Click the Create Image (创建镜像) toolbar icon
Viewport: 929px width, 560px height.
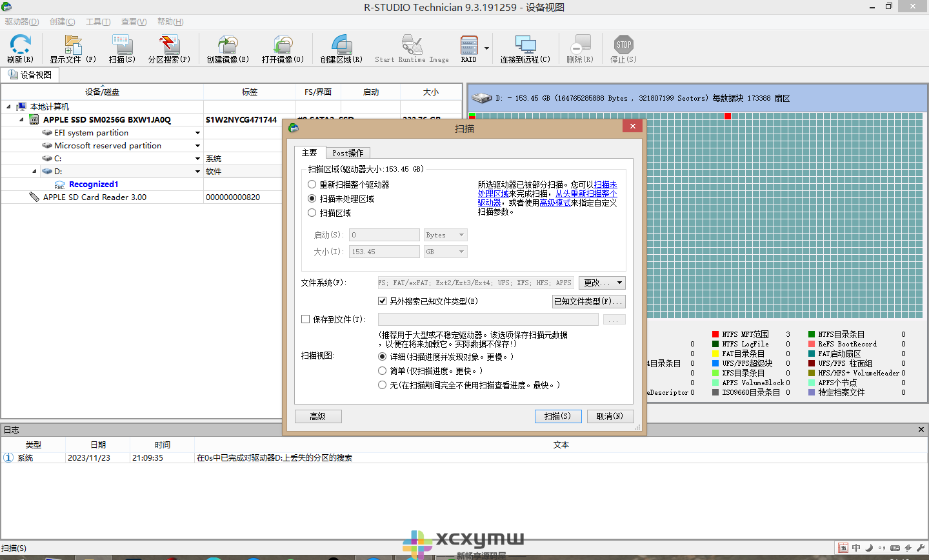pos(227,45)
